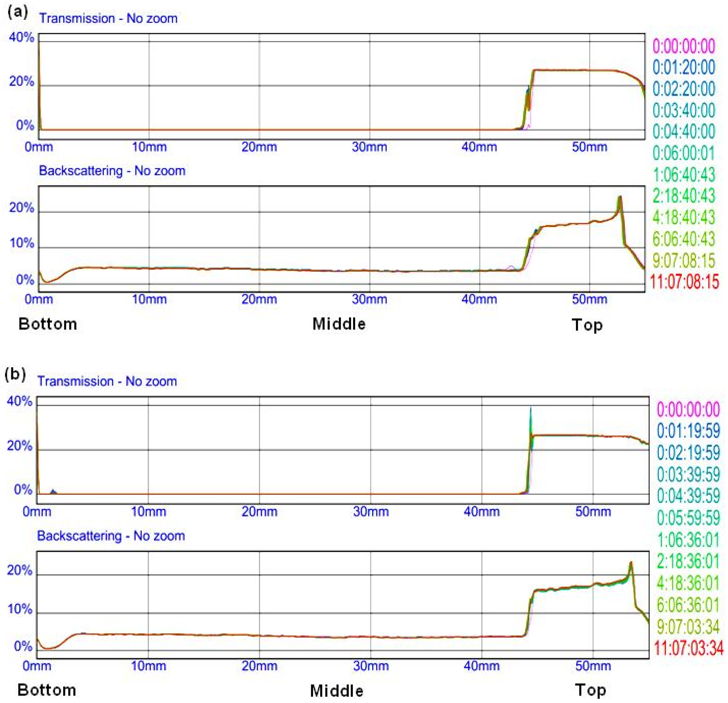Image resolution: width=728 pixels, height=703 pixels.
Task: Click the 'Transmission - No zoom' title in panel (a)
Action: pyautogui.click(x=108, y=18)
